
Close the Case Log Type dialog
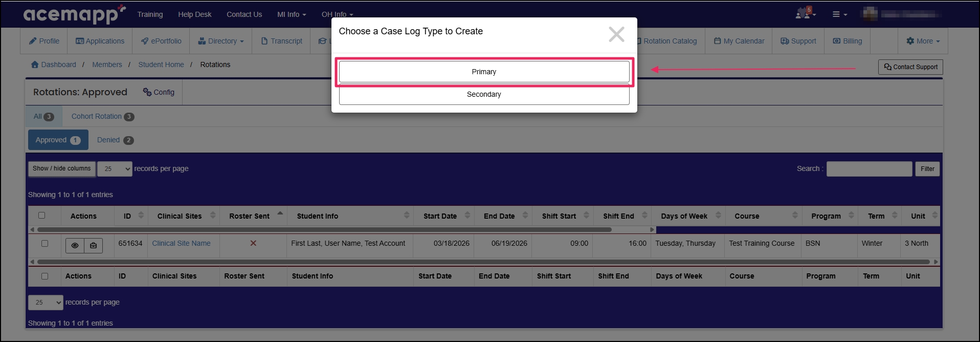tap(616, 34)
